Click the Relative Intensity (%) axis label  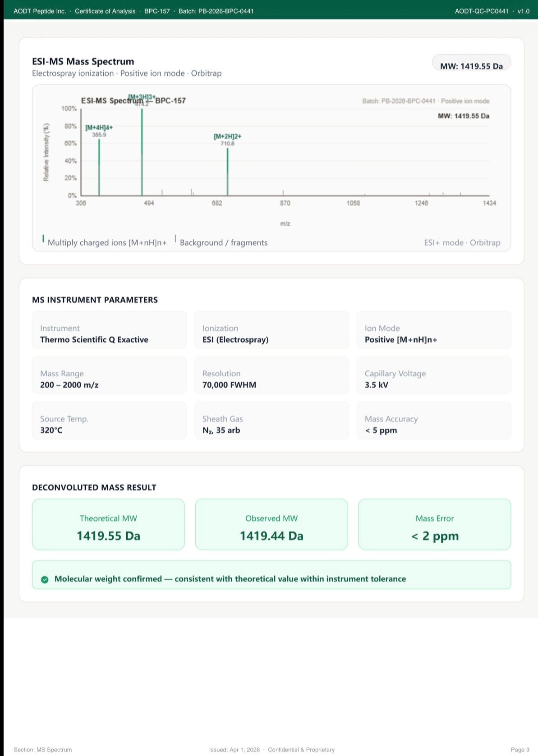coord(46,152)
